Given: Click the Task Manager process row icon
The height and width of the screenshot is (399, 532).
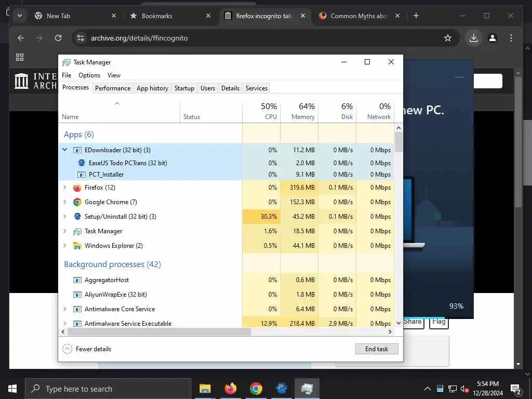Looking at the screenshot, I should tap(77, 231).
